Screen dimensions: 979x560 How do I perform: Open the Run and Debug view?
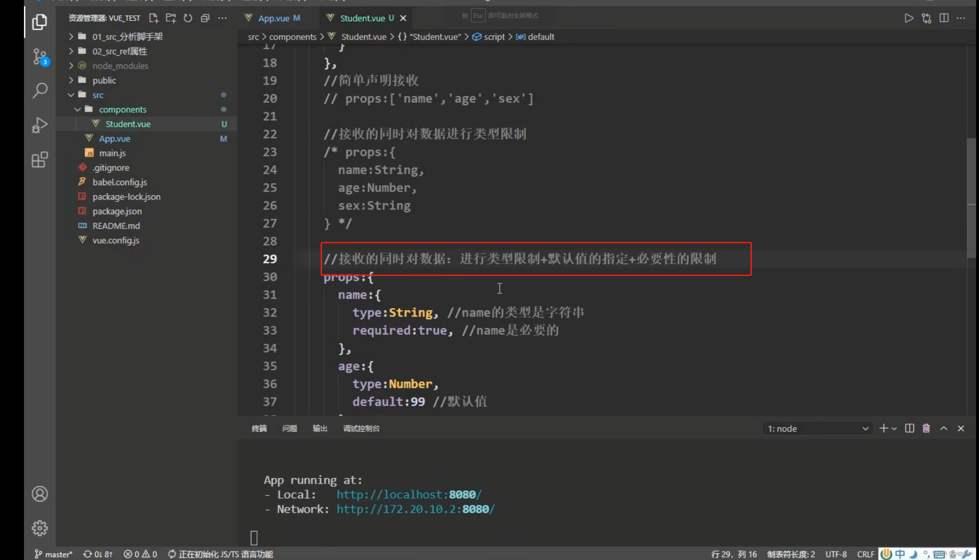point(40,125)
